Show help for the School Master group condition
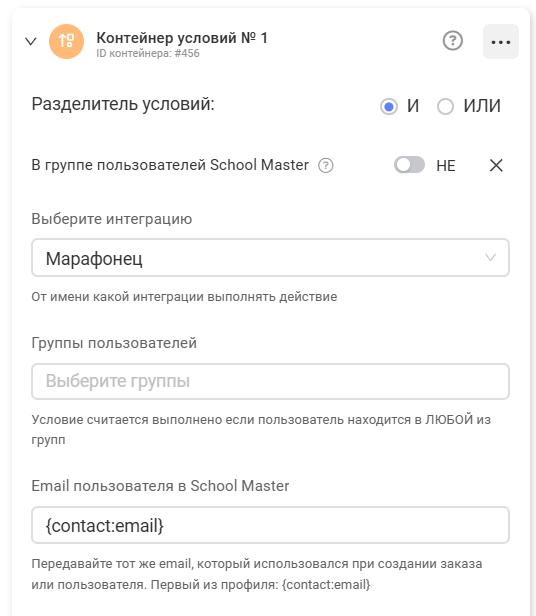The width and height of the screenshot is (536, 616). tap(325, 165)
